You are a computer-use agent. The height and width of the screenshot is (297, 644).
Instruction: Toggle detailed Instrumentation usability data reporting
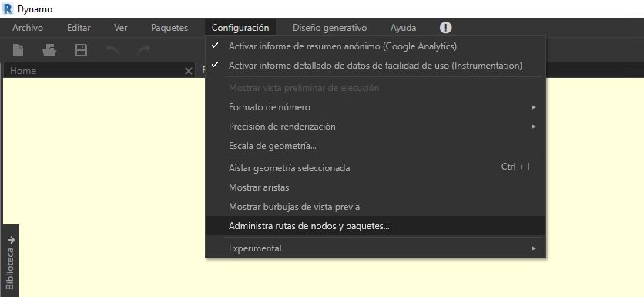(x=375, y=66)
